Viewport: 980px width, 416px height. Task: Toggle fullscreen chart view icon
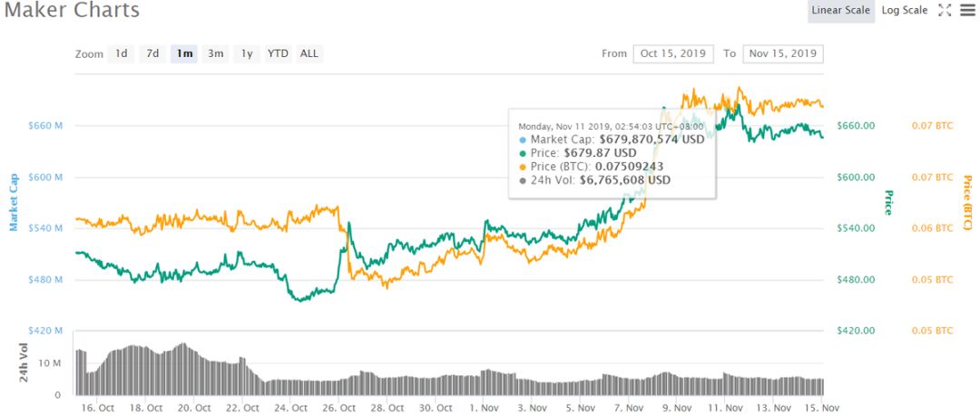click(x=945, y=11)
